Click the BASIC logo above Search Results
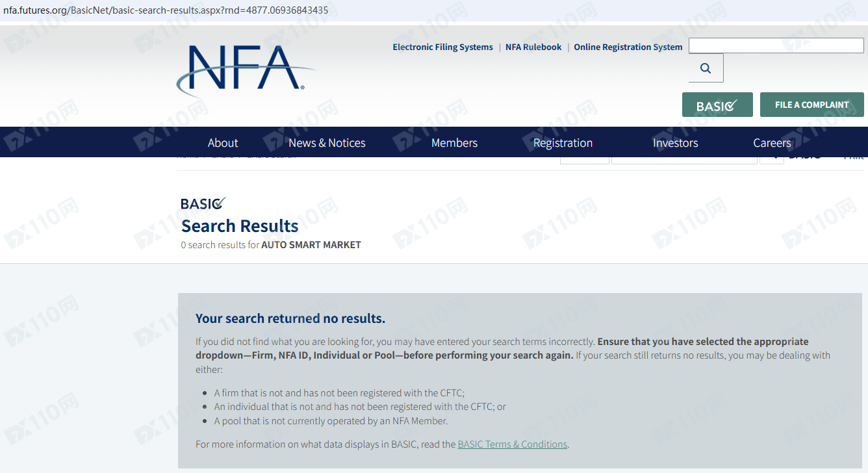 pos(203,203)
